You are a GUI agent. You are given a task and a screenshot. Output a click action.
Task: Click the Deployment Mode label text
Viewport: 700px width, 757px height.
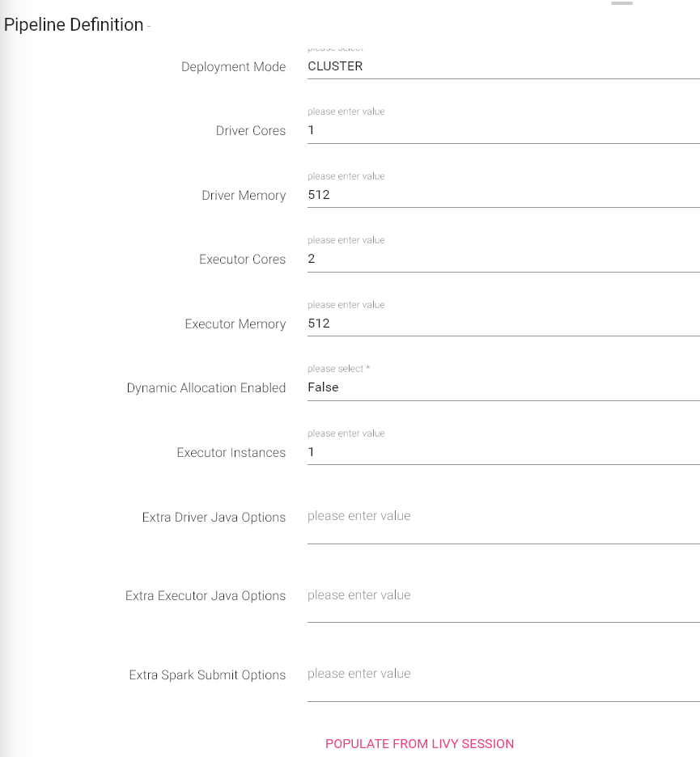233,67
